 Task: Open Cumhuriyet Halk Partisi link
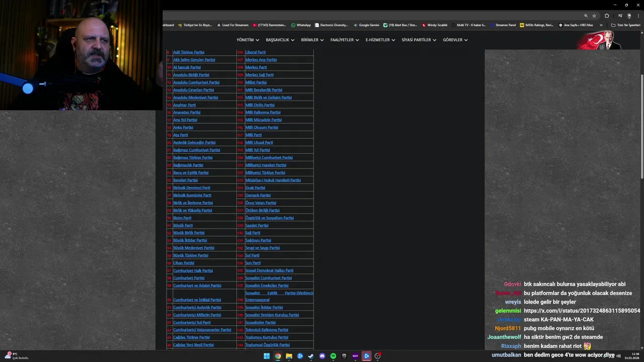[x=193, y=270]
